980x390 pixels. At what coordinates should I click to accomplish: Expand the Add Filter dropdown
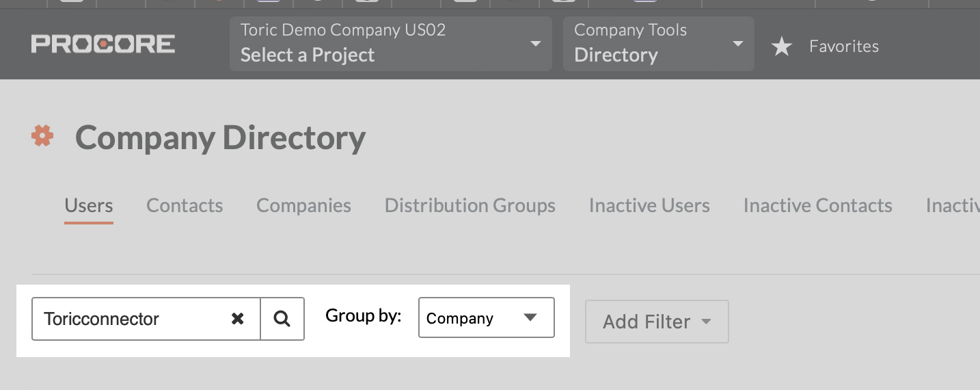[x=657, y=322]
